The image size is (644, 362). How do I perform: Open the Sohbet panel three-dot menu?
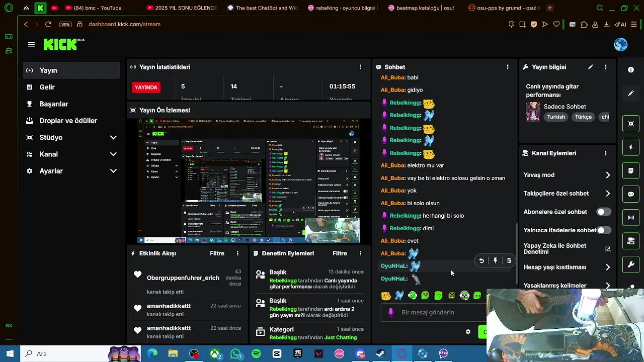click(x=508, y=67)
